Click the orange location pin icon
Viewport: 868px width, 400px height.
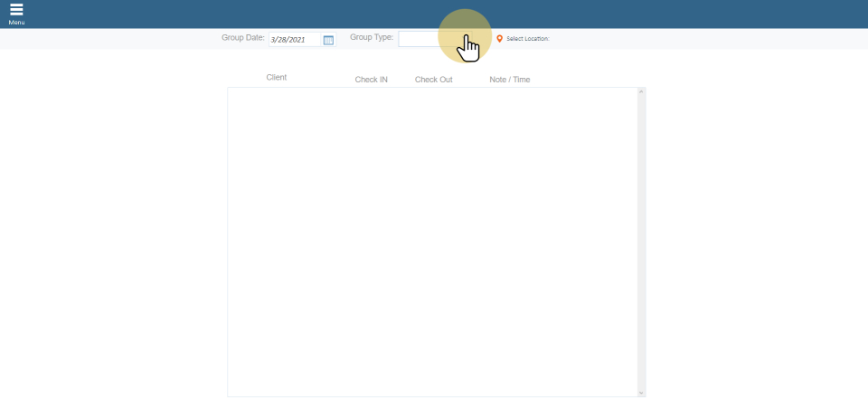(499, 39)
